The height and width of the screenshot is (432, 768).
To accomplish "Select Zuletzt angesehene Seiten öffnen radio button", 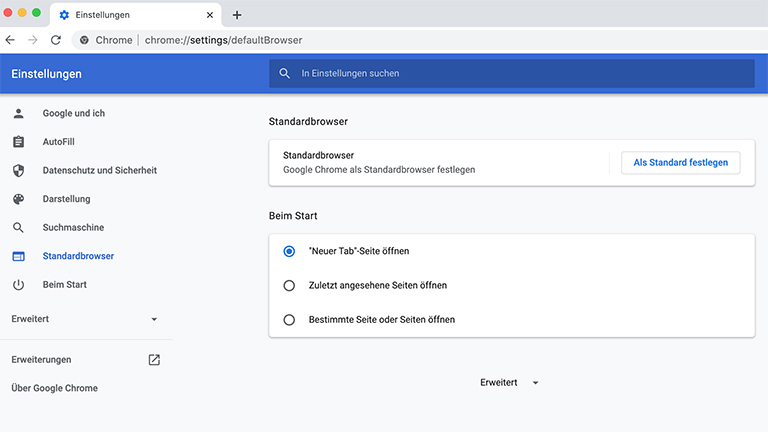I will 289,286.
